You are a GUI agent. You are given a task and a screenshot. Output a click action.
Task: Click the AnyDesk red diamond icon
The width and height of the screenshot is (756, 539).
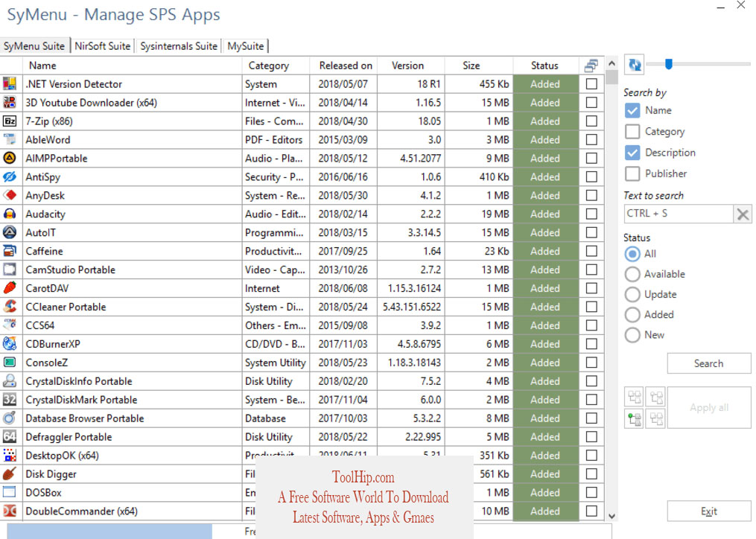(10, 195)
